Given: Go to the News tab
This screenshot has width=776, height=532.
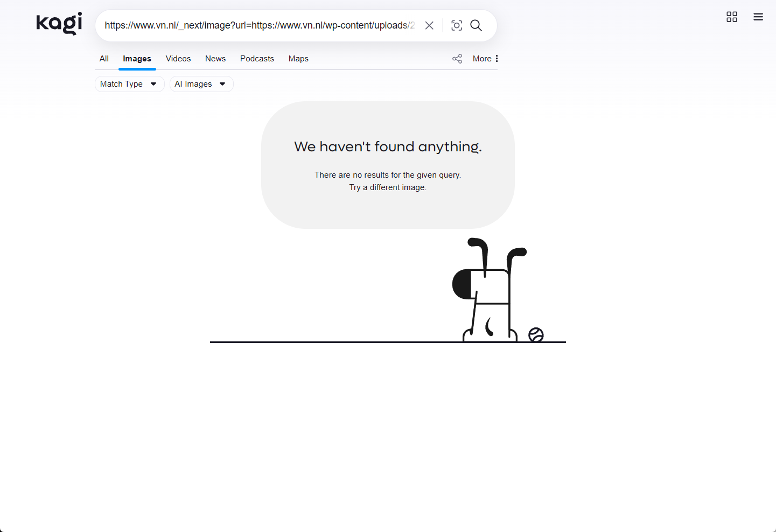Looking at the screenshot, I should 215,59.
